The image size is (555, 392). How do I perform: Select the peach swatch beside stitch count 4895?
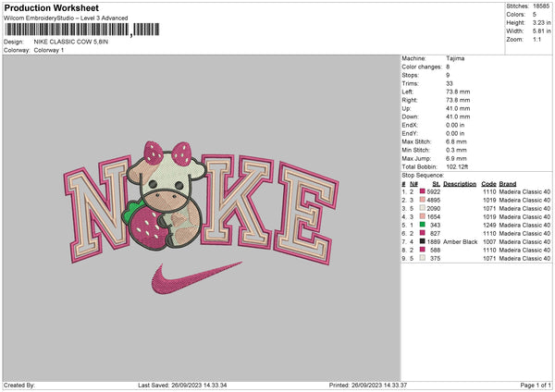pos(423,200)
